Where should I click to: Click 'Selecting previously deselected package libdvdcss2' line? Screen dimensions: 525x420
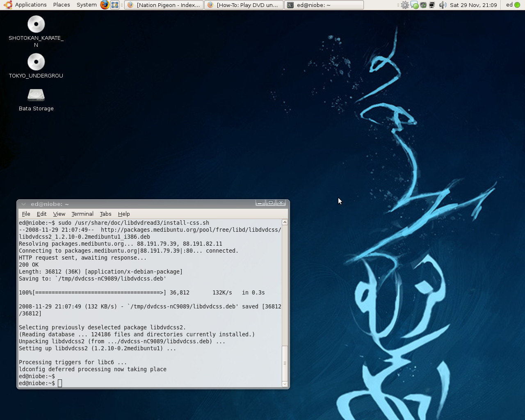(103, 327)
